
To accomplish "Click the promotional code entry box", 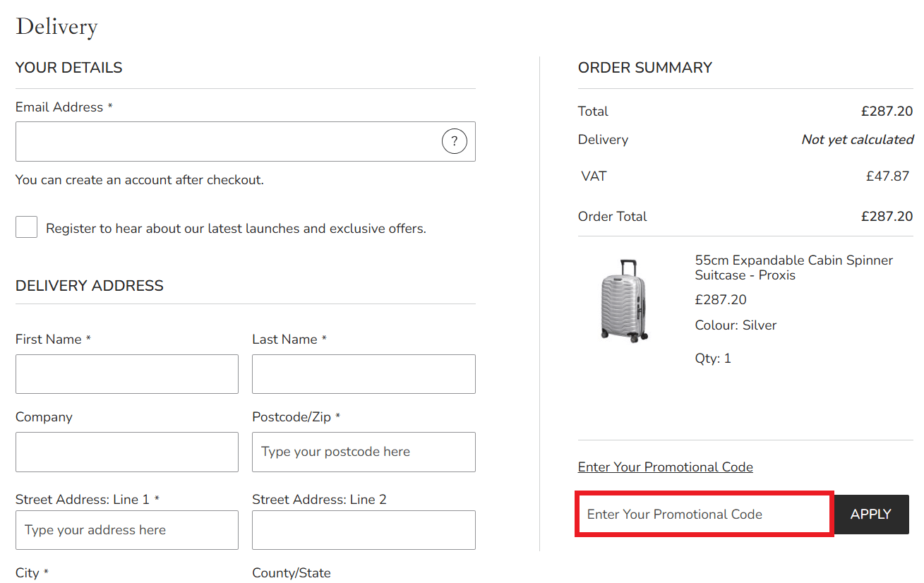I will (x=703, y=514).
